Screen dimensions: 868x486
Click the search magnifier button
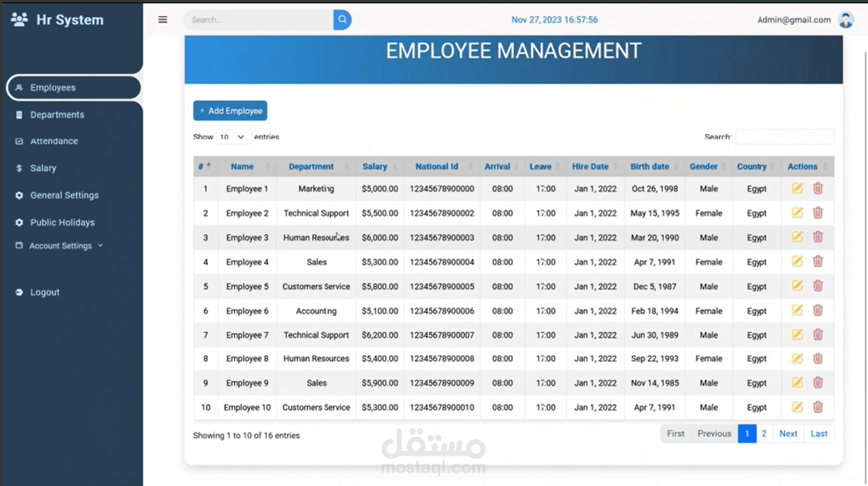[x=342, y=18]
